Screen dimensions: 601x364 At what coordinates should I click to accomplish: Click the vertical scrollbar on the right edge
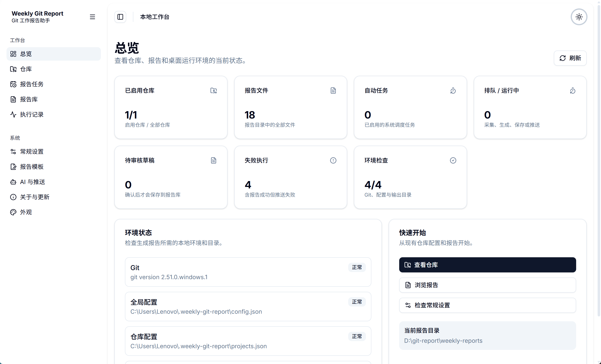(598, 161)
